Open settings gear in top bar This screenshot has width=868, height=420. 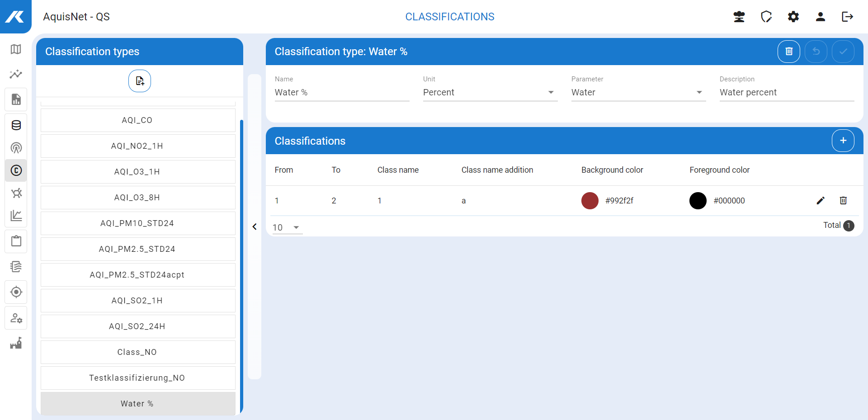point(793,17)
